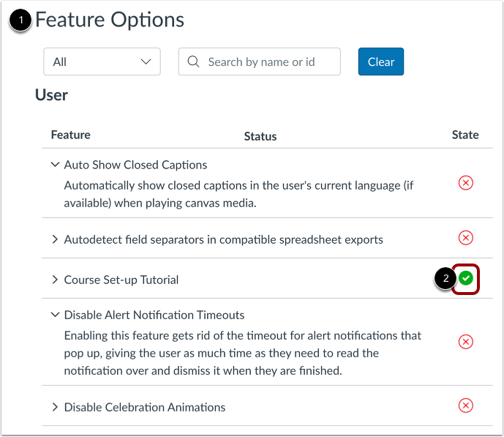Screen dimensions: 504x437
Task: Click the Disable Celebration Animations feature name
Action: (x=145, y=407)
